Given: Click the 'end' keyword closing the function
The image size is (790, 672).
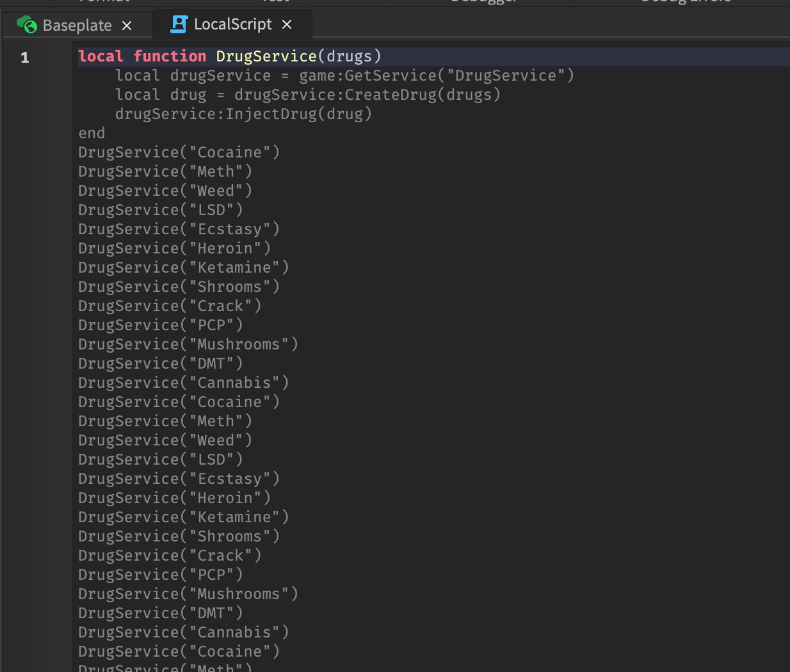Looking at the screenshot, I should [92, 133].
